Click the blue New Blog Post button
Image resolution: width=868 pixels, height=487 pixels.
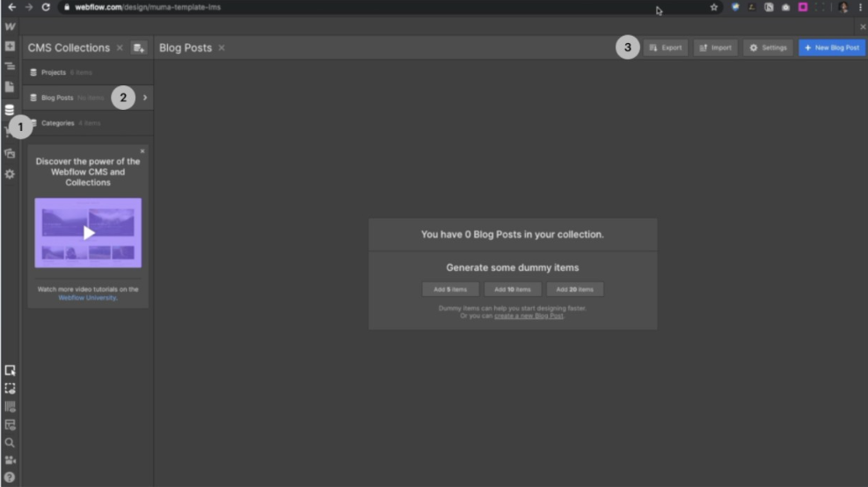pos(831,47)
